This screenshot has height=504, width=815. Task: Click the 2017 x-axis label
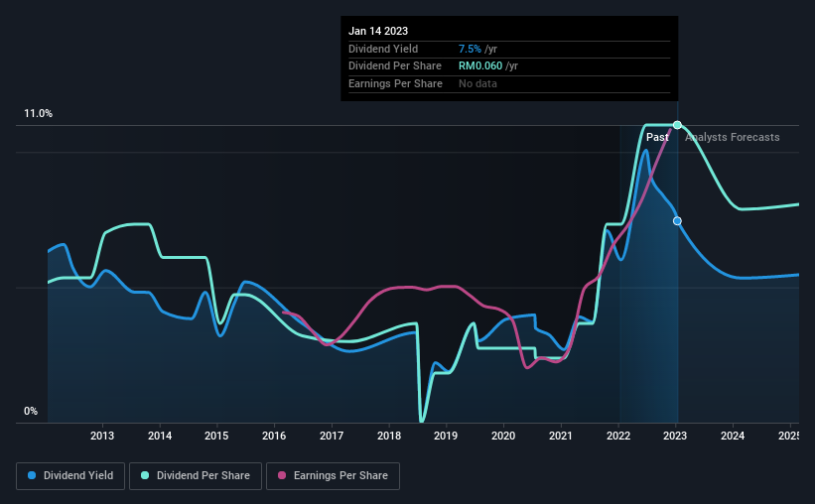click(x=332, y=436)
